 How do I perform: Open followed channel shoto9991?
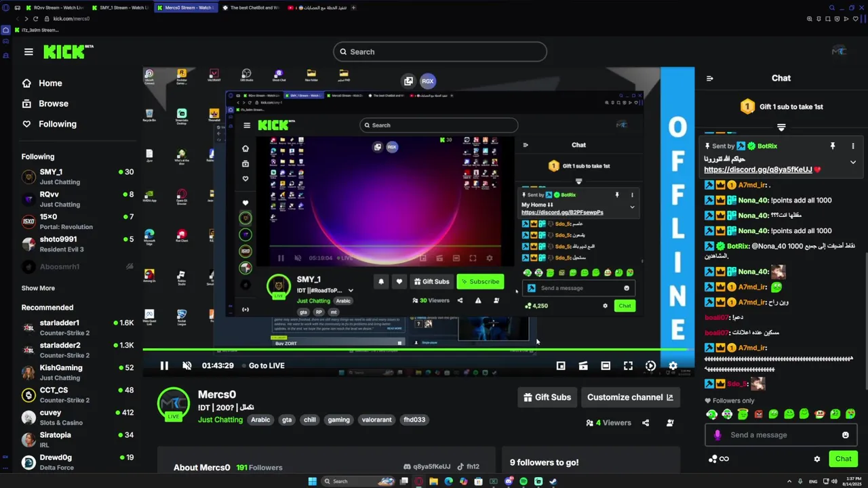[77, 244]
